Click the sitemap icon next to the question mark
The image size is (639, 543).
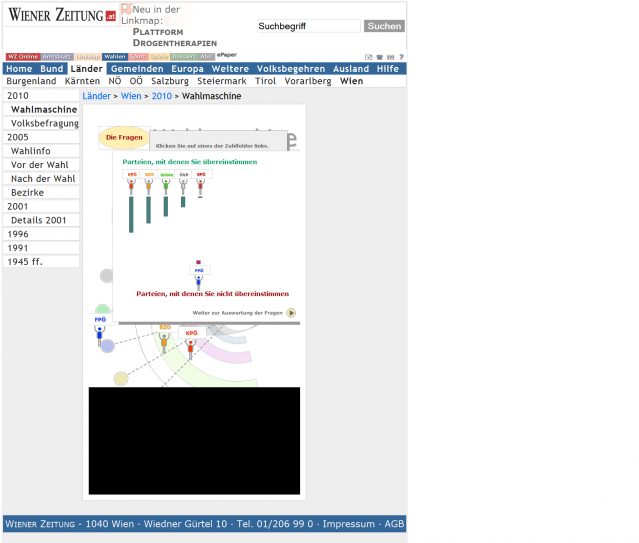(390, 57)
